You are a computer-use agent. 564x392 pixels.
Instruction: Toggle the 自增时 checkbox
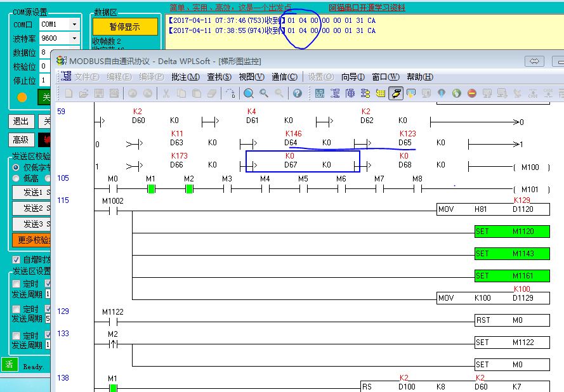pos(16,260)
